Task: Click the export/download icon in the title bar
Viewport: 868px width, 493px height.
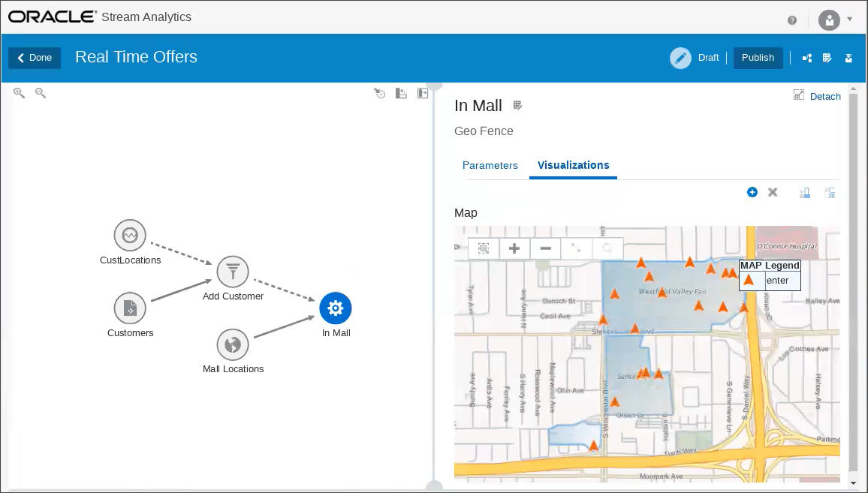Action: (848, 58)
